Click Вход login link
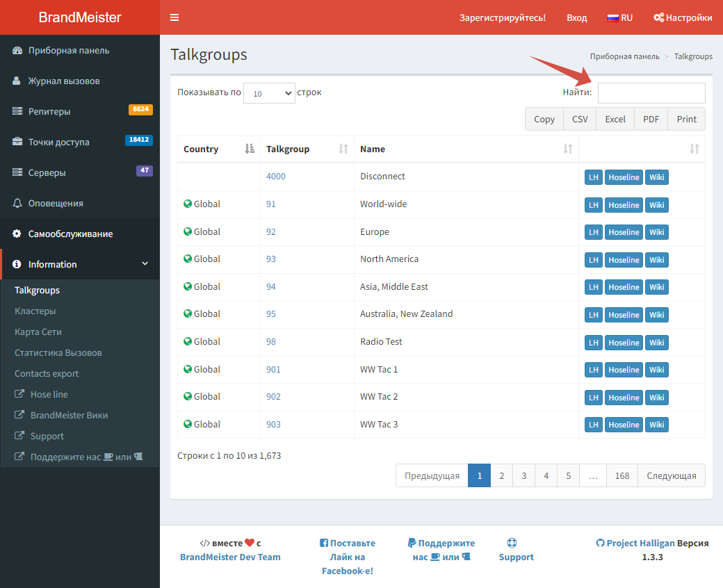Viewport: 723px width, 588px height. (576, 18)
